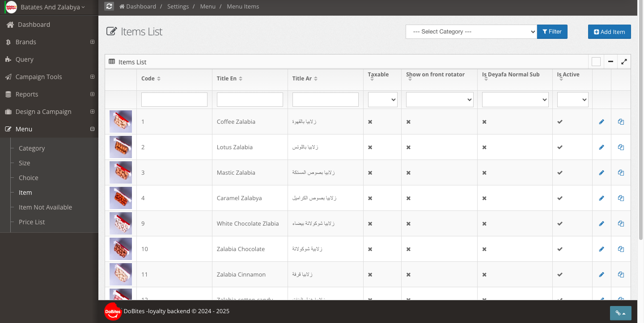Screen dimensions: 644x323
Task: Collapse the Items List panel with the minus icon
Action: pos(610,62)
